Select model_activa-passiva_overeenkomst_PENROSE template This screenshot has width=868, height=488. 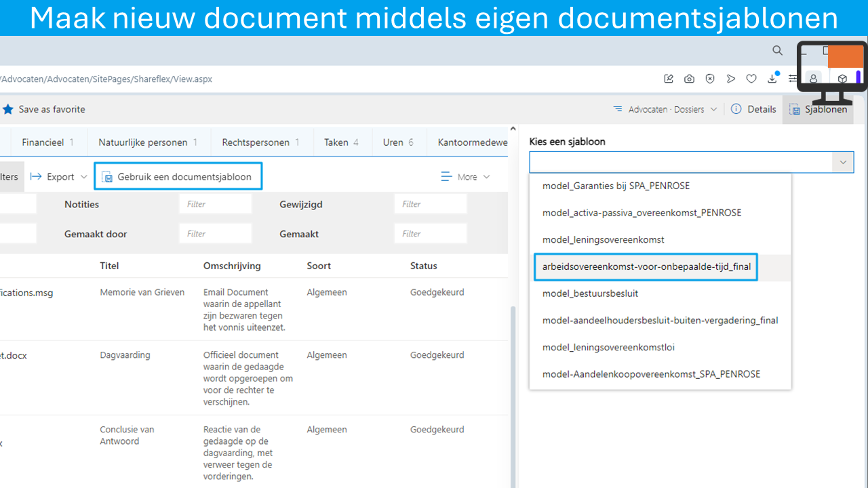pyautogui.click(x=660, y=213)
